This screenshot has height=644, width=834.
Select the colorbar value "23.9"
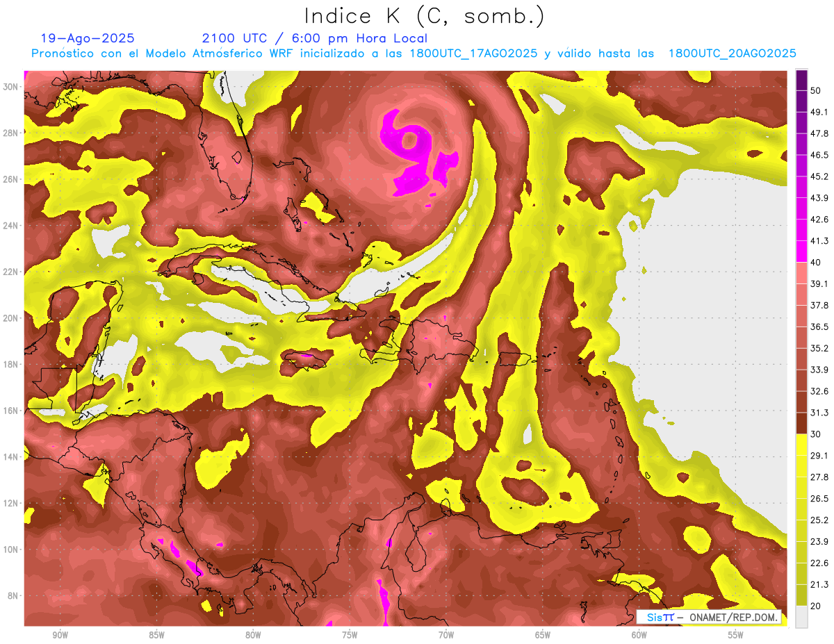point(819,542)
